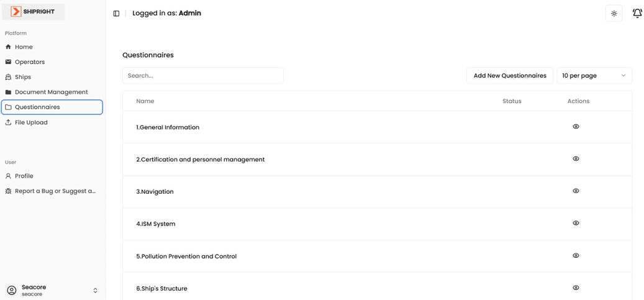Open the notifications bell

click(637, 13)
